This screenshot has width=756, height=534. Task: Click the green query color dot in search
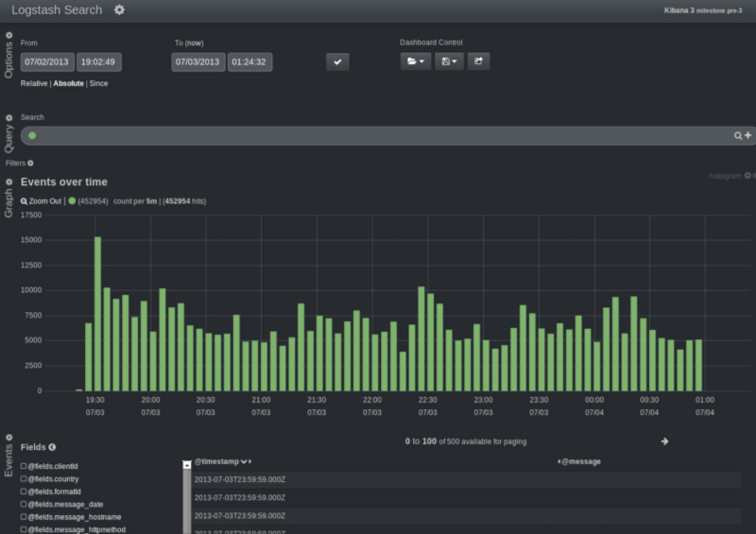(32, 136)
